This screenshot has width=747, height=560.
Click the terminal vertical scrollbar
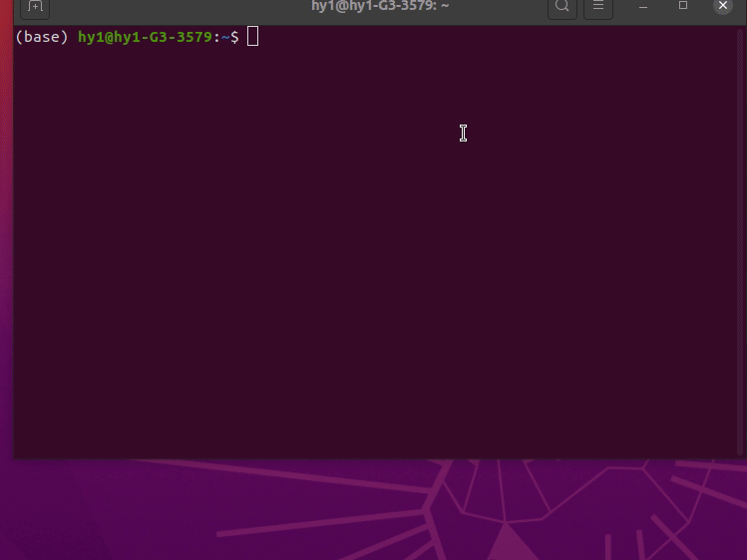[x=740, y=242]
